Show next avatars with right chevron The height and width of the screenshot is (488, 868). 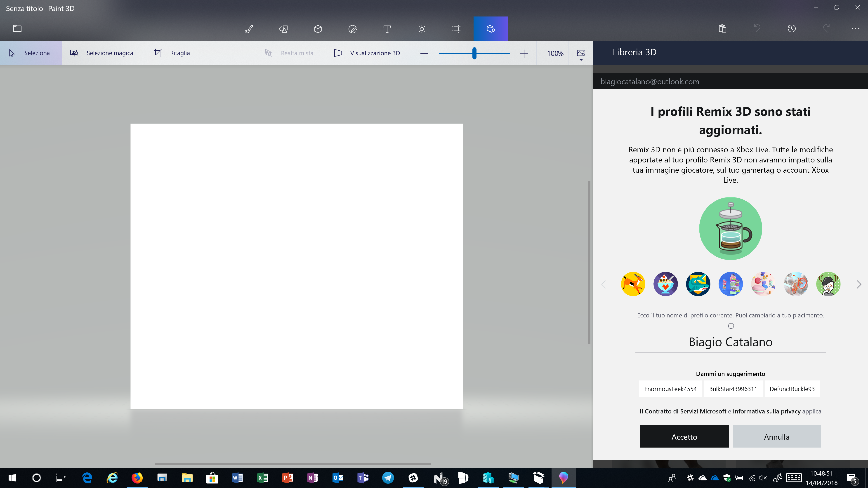tap(859, 285)
